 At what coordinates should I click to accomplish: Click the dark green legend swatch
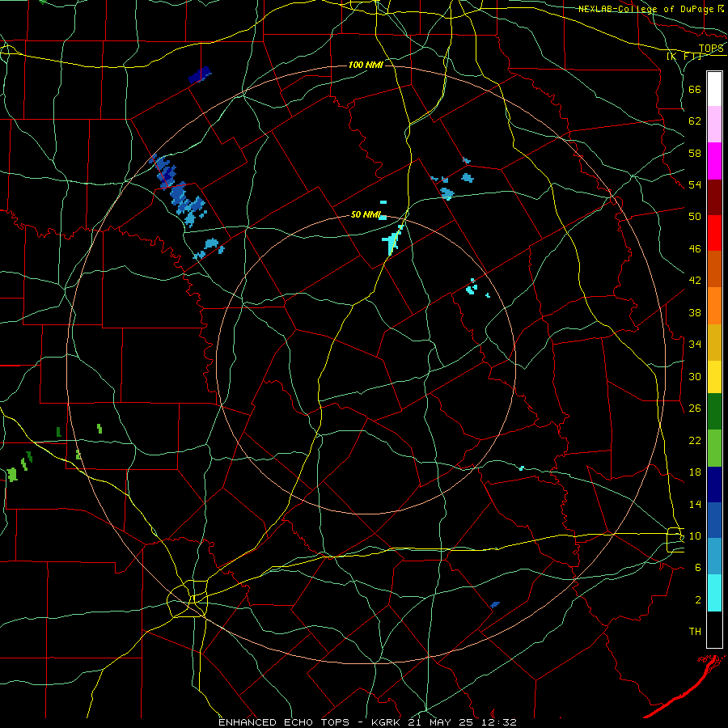pos(714,412)
